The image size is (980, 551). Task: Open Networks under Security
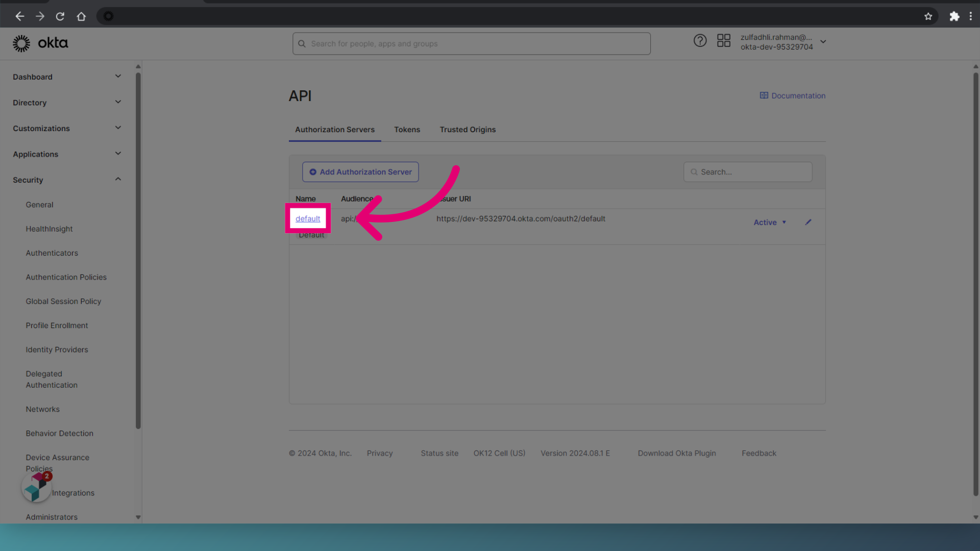pos(42,409)
